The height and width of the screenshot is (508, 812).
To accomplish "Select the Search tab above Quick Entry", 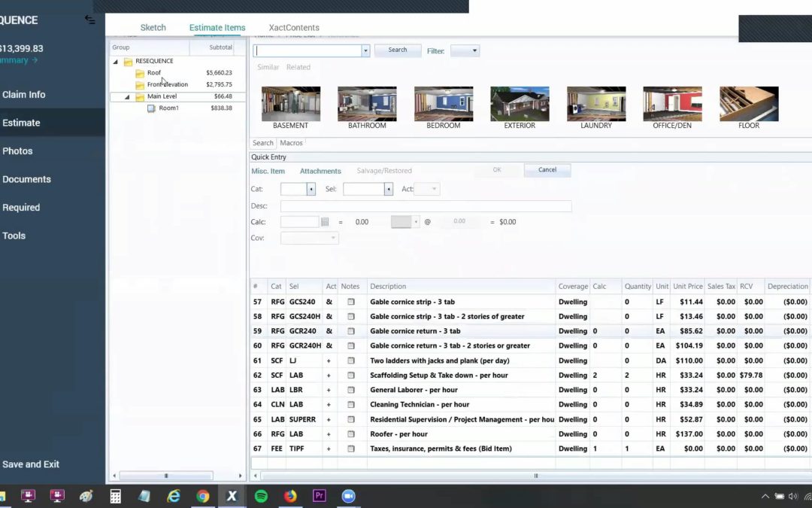I will click(x=263, y=143).
